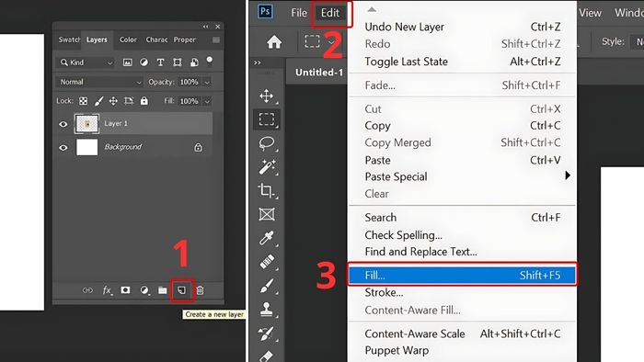
Task: Click the Opacity 100% value field
Action: pos(189,82)
